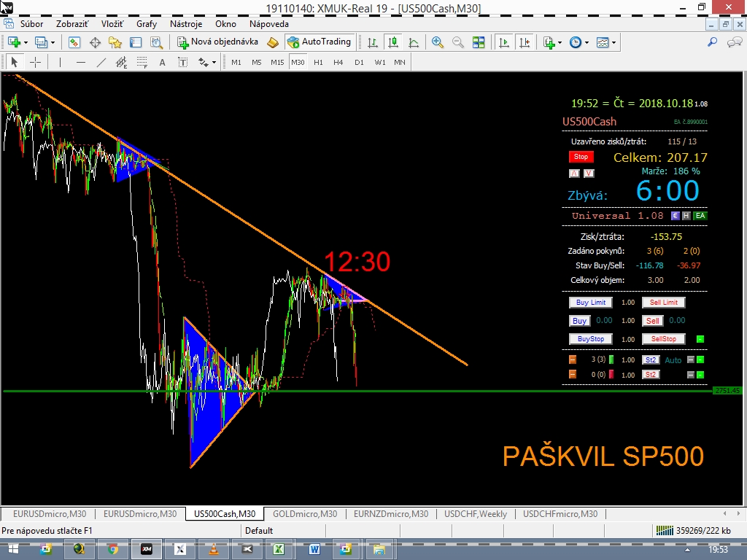This screenshot has height=560, width=747.
Task: Tile chart windows icon
Action: pyautogui.click(x=479, y=42)
